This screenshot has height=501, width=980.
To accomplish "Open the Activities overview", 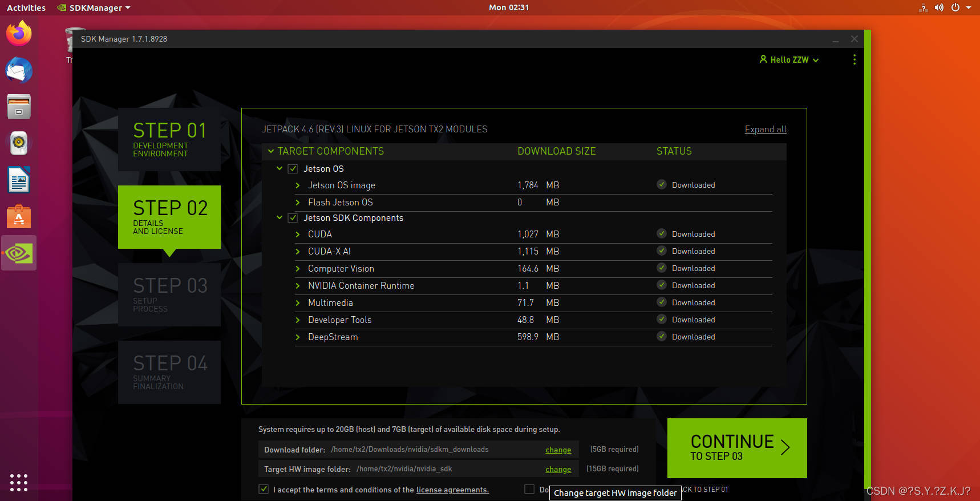I will click(x=26, y=7).
